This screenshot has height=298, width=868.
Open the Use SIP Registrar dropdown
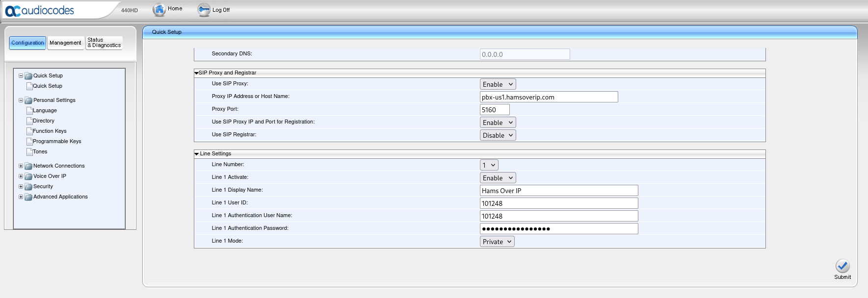tap(498, 135)
